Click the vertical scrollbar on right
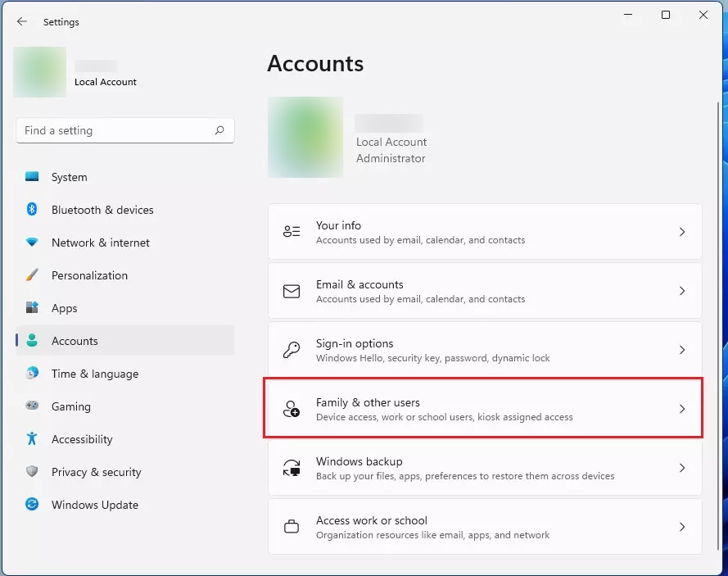Image resolution: width=728 pixels, height=576 pixels. [718, 325]
